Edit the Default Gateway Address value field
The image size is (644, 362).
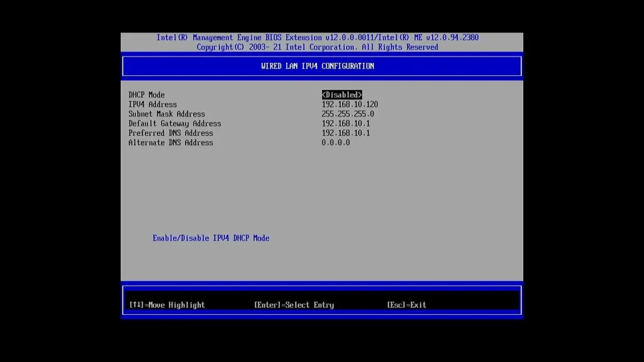click(x=345, y=123)
